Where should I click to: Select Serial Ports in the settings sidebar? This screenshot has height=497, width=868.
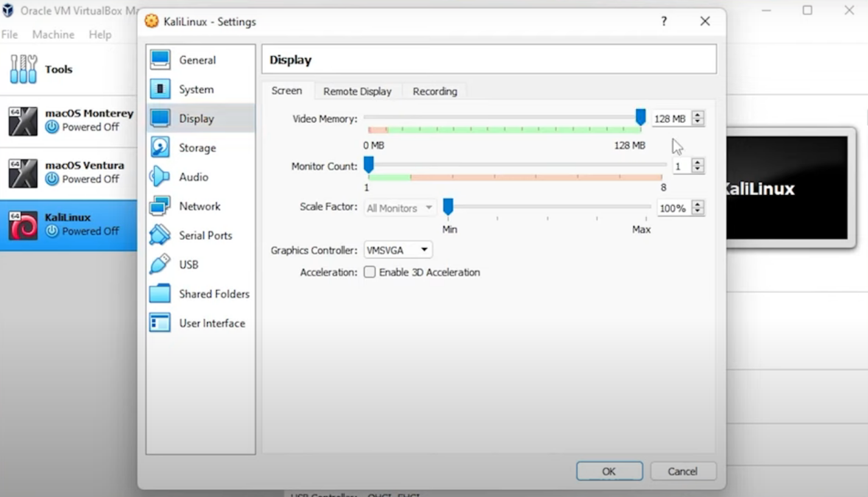[201, 235]
